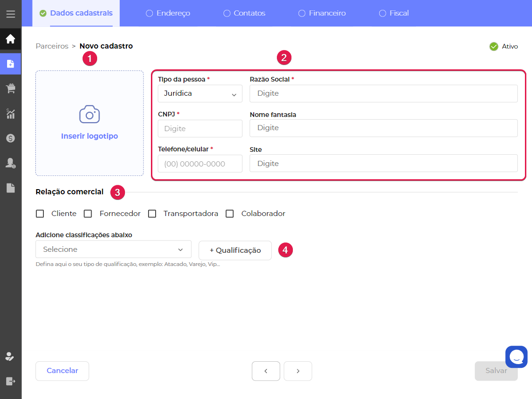Click the + Qualificação button
Image resolution: width=532 pixels, height=399 pixels.
pos(235,250)
